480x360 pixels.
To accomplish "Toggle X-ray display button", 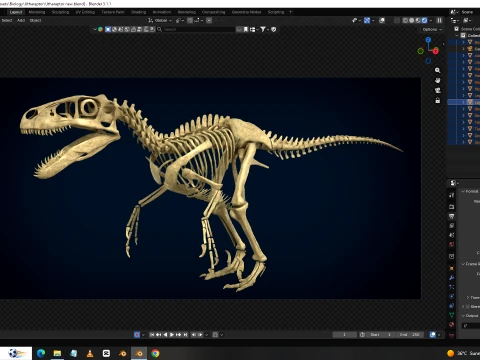I will tap(396, 20).
